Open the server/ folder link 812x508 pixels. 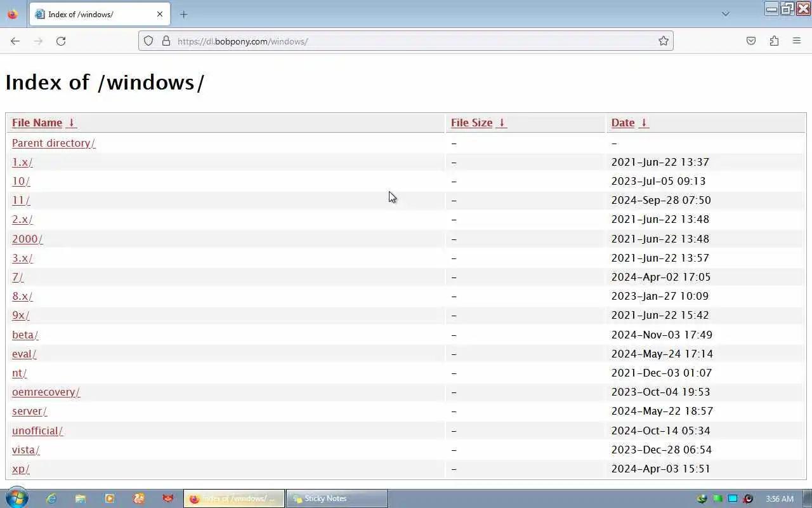click(x=30, y=411)
